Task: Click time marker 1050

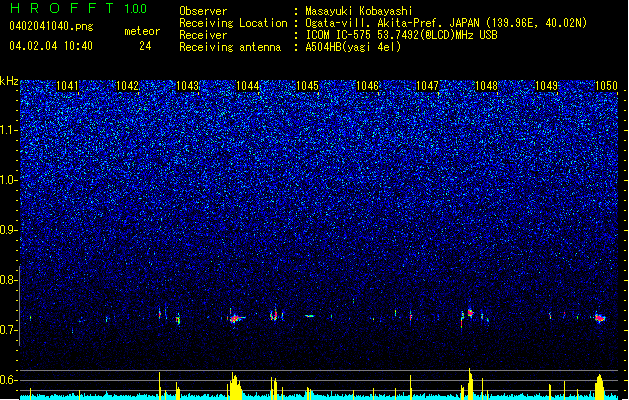Action: (x=606, y=85)
